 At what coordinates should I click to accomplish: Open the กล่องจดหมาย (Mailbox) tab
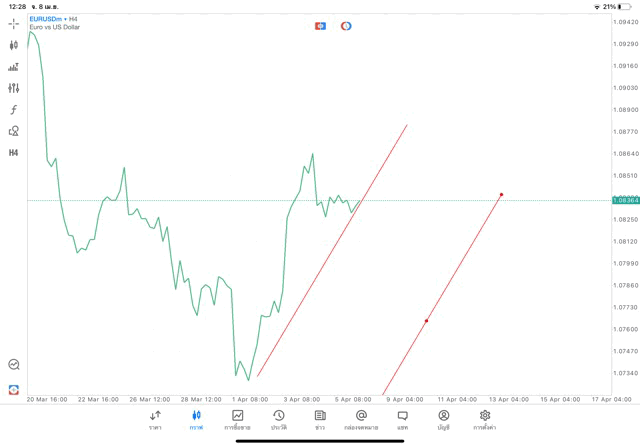point(361,419)
